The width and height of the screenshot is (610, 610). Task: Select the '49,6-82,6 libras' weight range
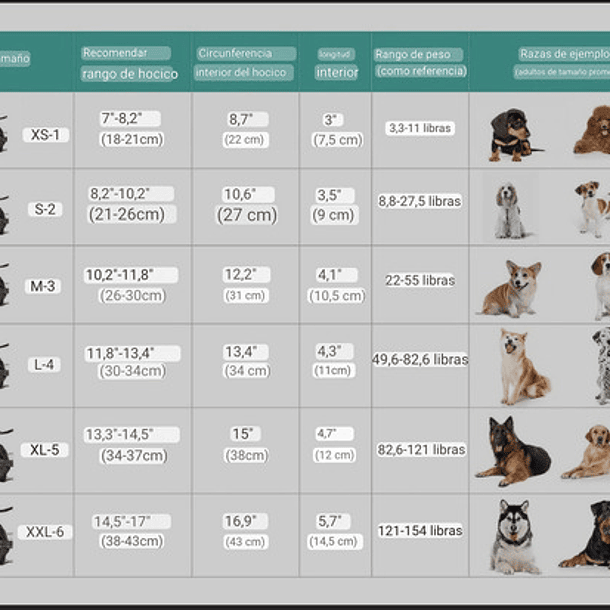pos(420,359)
